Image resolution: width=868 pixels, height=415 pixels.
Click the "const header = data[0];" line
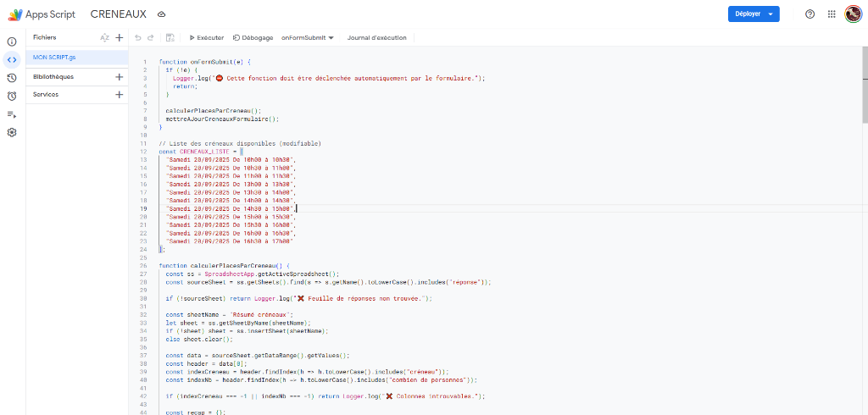pos(208,363)
